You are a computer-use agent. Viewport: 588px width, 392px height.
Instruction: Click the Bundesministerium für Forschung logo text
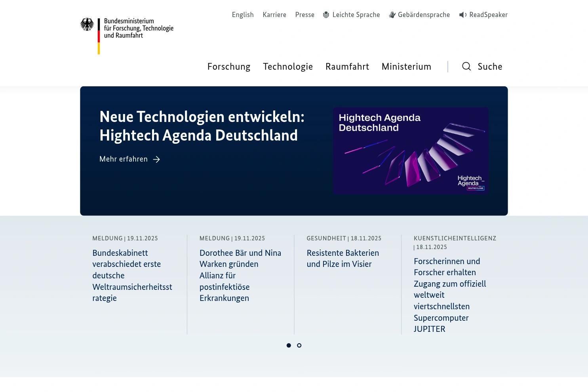pos(139,28)
